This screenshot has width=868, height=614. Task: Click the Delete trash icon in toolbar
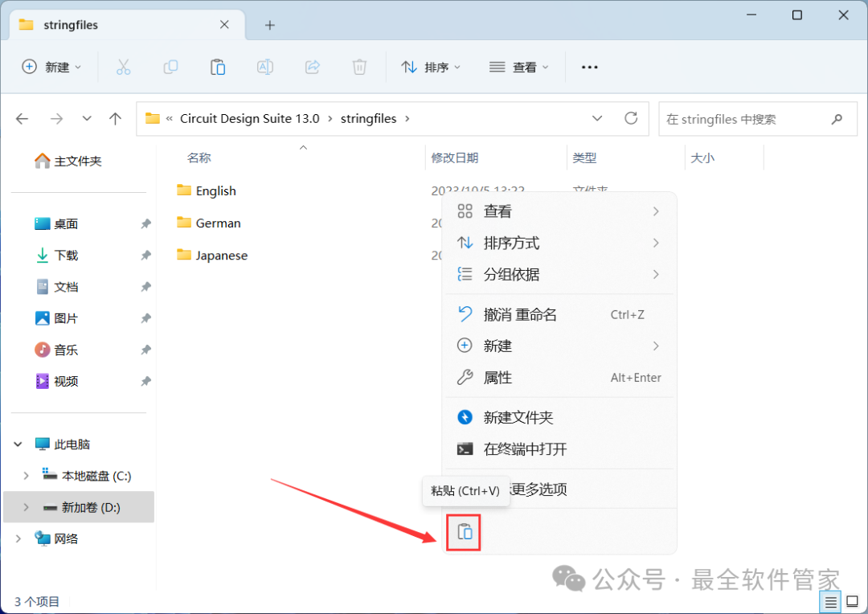tap(359, 68)
